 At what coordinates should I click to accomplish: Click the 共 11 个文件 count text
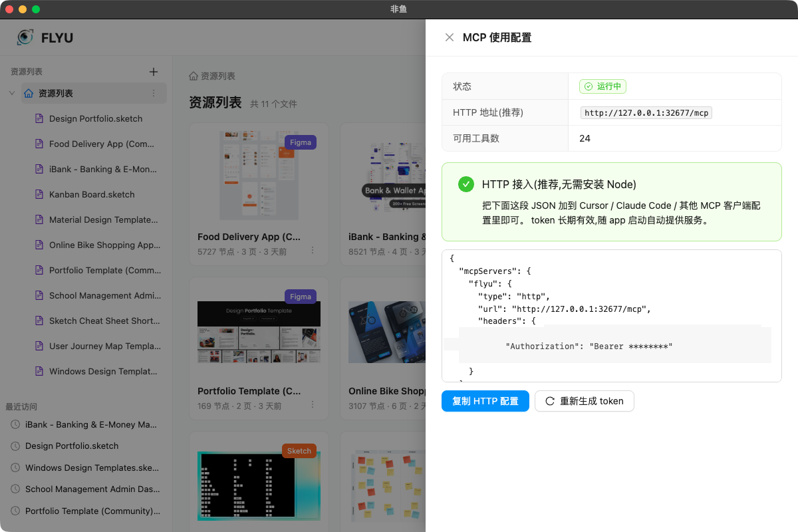(273, 104)
